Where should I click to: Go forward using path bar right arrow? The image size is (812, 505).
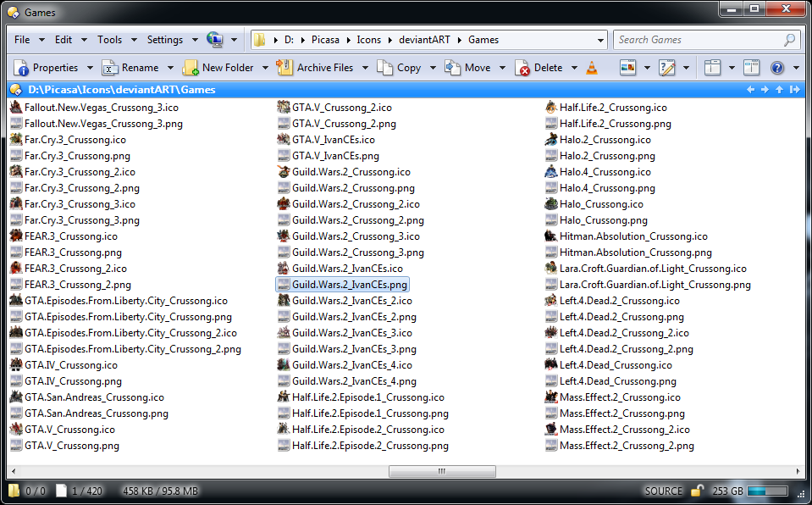coord(765,90)
